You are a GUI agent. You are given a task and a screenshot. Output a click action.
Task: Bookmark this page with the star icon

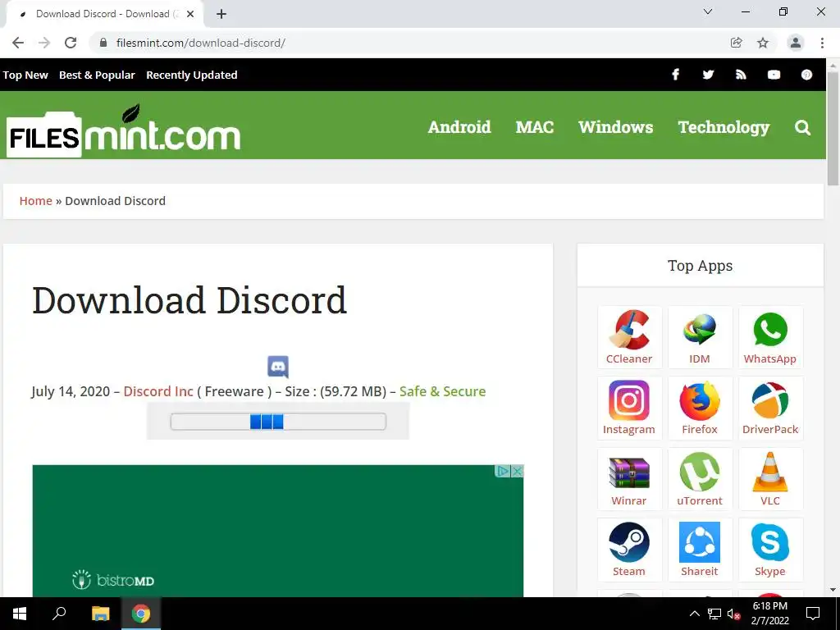[763, 43]
